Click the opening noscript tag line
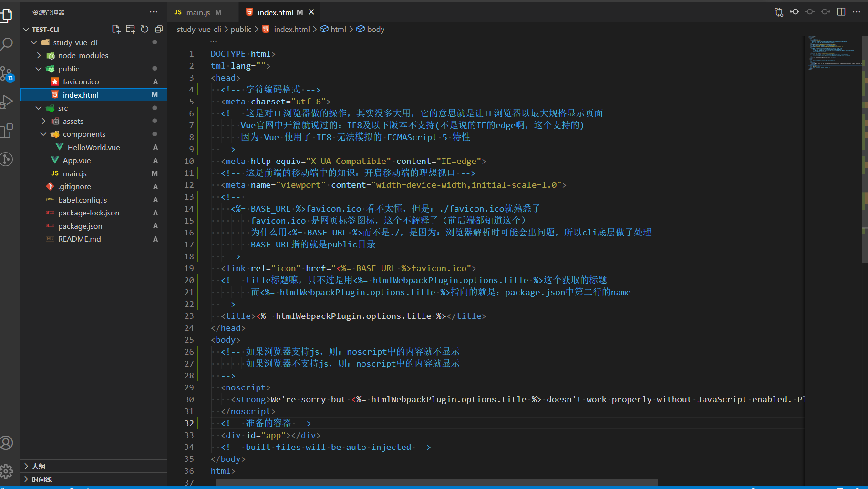The image size is (868, 489). point(246,387)
